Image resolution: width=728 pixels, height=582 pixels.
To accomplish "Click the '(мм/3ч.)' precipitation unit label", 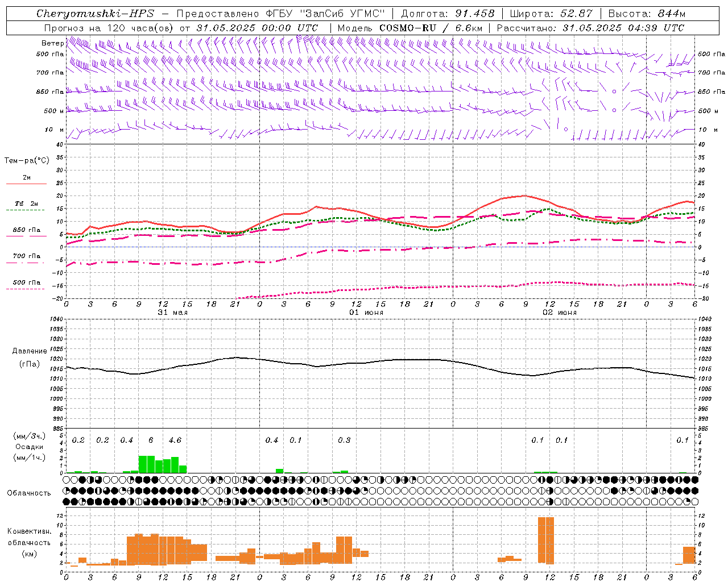I will pyautogui.click(x=29, y=436).
